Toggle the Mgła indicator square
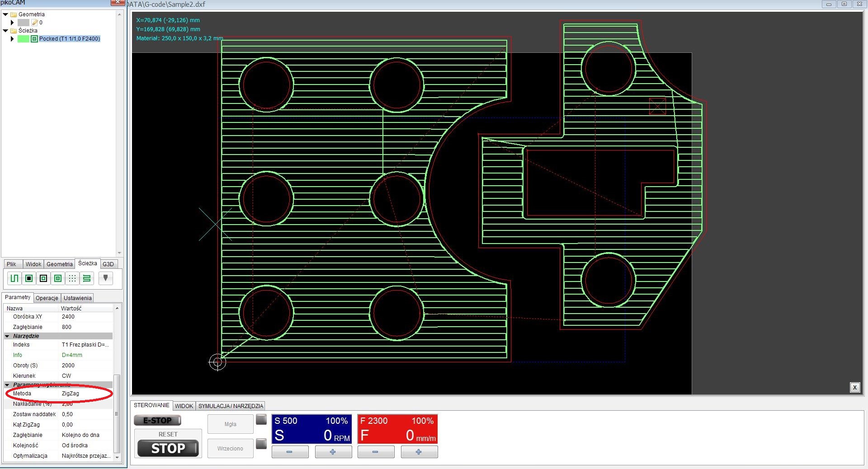 point(261,420)
